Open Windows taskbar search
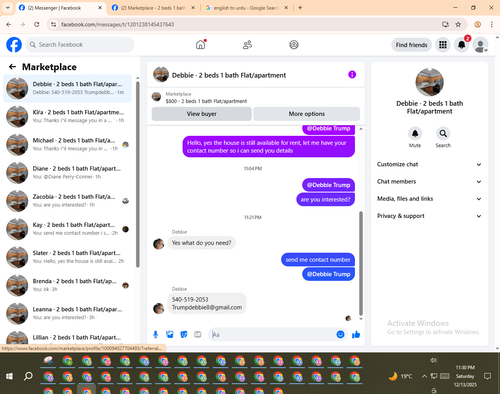This screenshot has height=394, width=500. (x=28, y=376)
